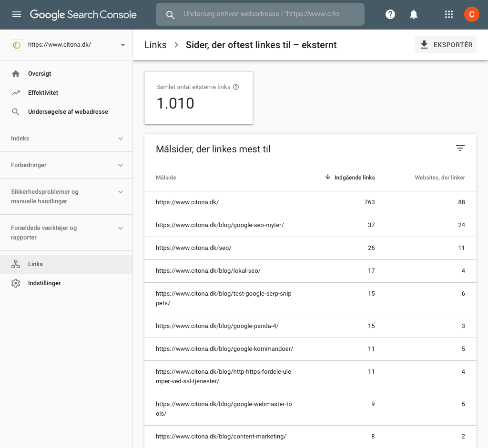Open the table filter icon
Image resolution: width=488 pixels, height=448 pixels.
click(460, 148)
